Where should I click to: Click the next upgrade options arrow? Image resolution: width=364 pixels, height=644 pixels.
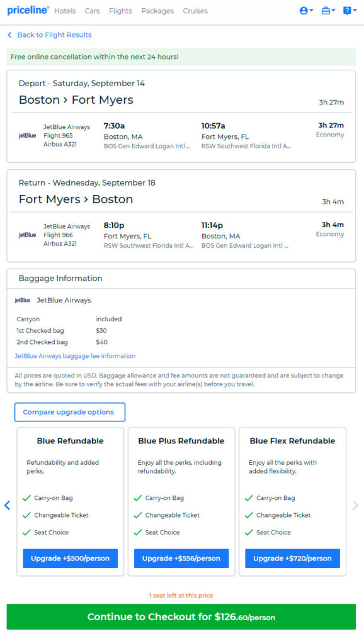click(355, 505)
